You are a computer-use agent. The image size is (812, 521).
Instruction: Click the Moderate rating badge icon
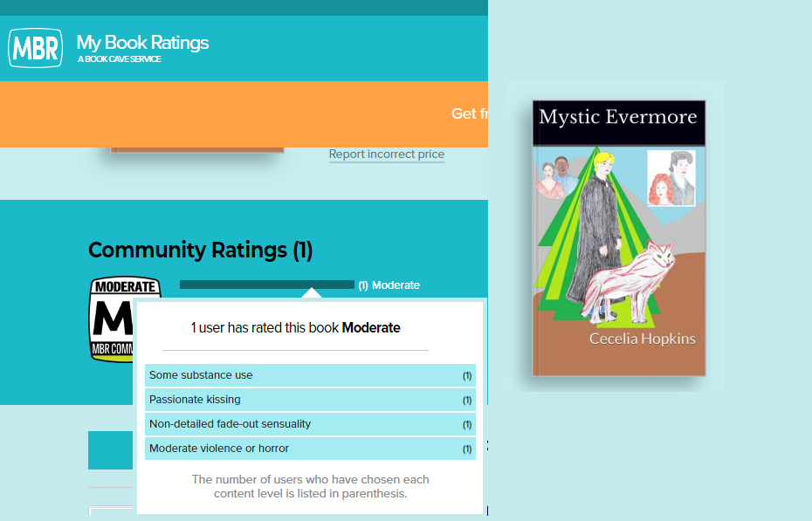[112, 319]
